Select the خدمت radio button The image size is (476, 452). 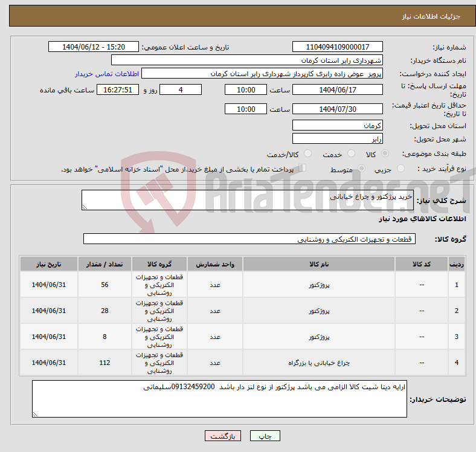(351, 153)
